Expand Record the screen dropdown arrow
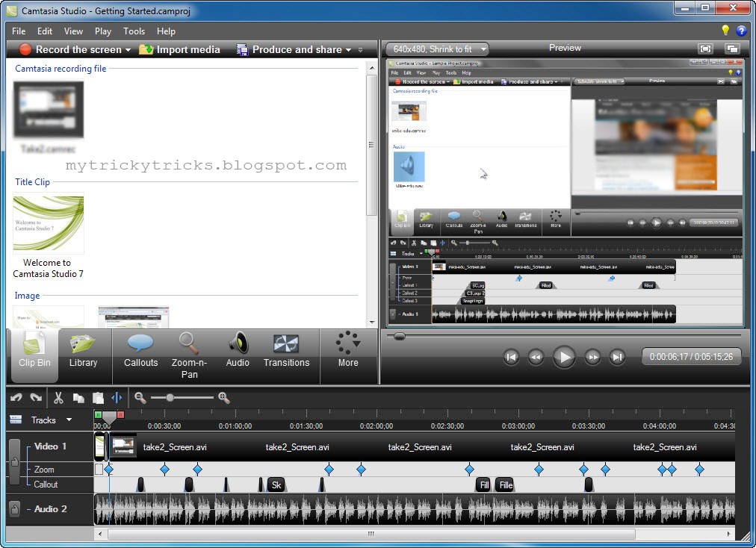 128,50
